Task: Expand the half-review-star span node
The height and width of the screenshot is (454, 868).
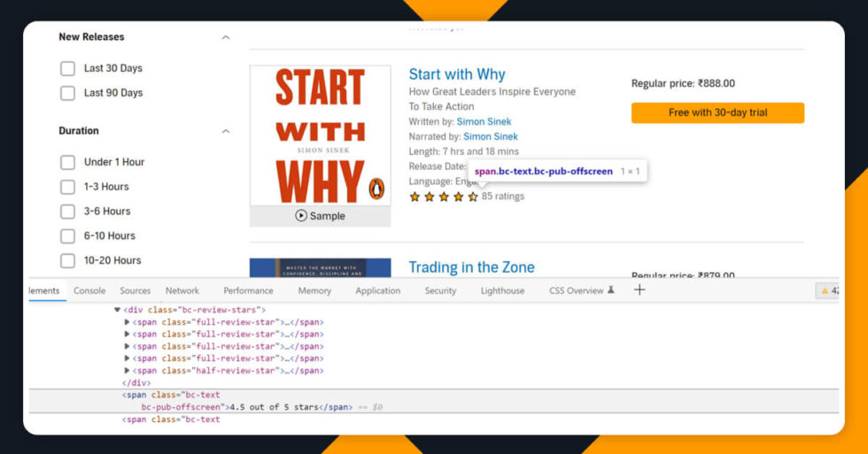Action: pyautogui.click(x=127, y=371)
